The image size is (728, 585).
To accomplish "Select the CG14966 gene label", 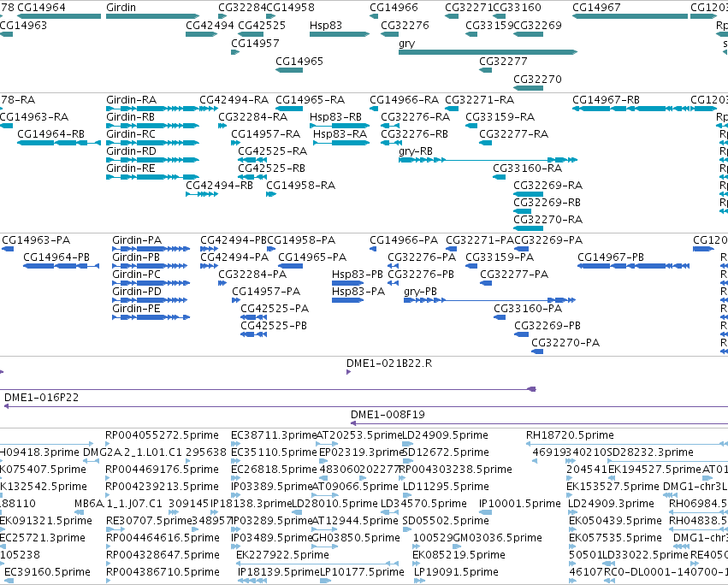I will (x=394, y=8).
